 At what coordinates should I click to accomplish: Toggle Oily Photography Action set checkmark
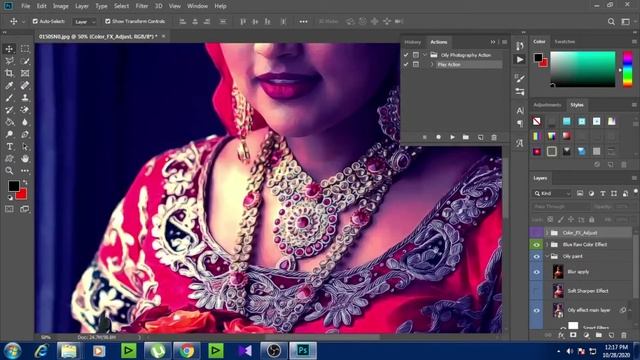(x=406, y=55)
